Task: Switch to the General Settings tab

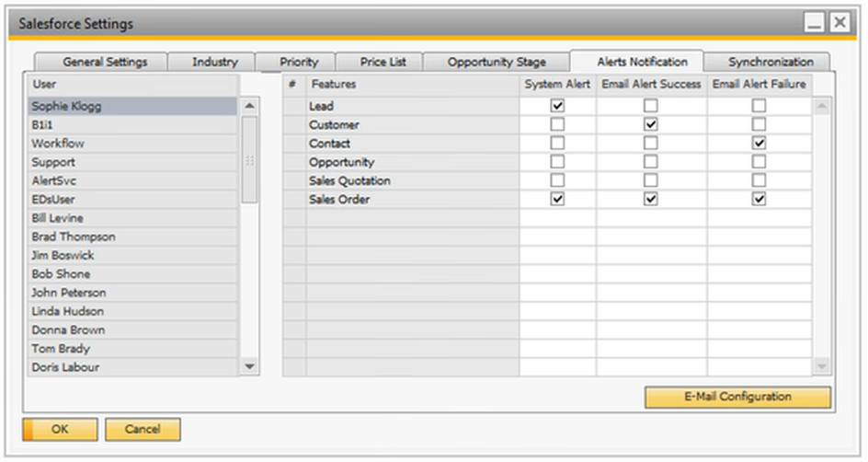Action: (104, 63)
